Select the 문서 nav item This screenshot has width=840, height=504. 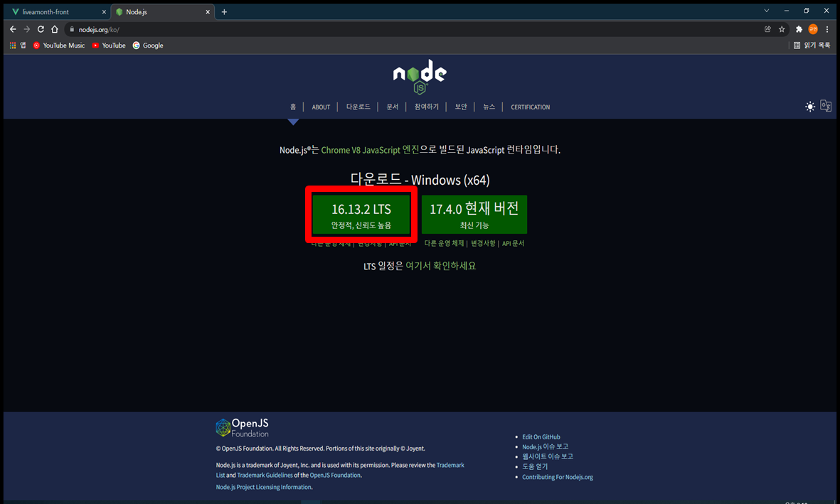(392, 107)
